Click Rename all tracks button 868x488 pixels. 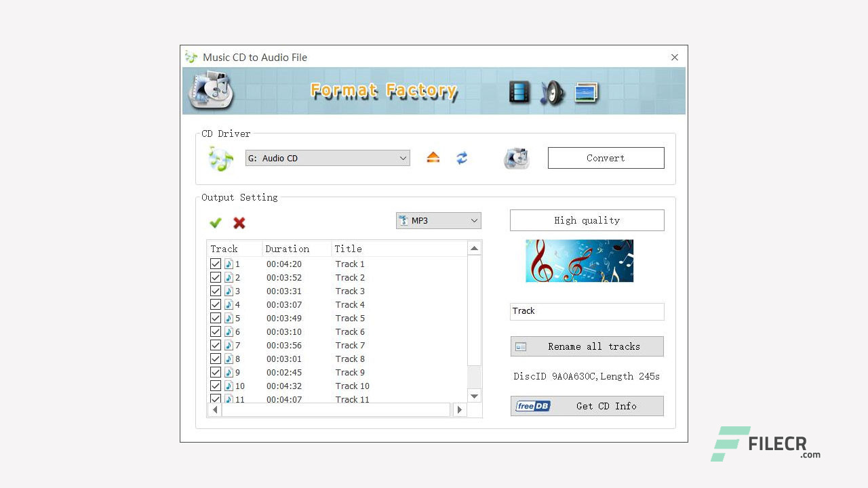point(587,346)
